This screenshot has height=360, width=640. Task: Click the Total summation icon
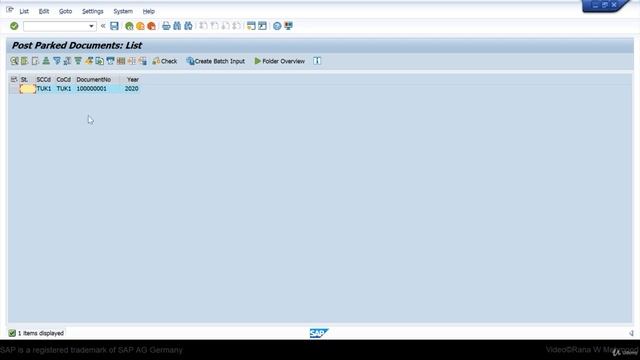(67, 61)
